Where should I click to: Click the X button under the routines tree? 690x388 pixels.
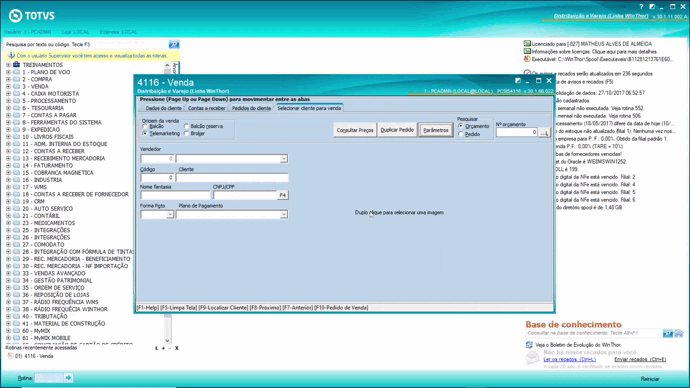pyautogui.click(x=177, y=348)
